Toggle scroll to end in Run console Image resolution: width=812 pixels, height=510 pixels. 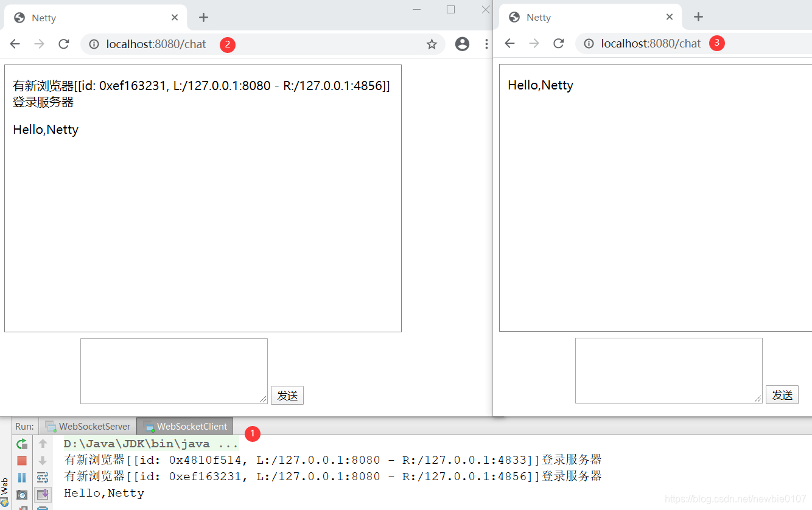pos(43,495)
